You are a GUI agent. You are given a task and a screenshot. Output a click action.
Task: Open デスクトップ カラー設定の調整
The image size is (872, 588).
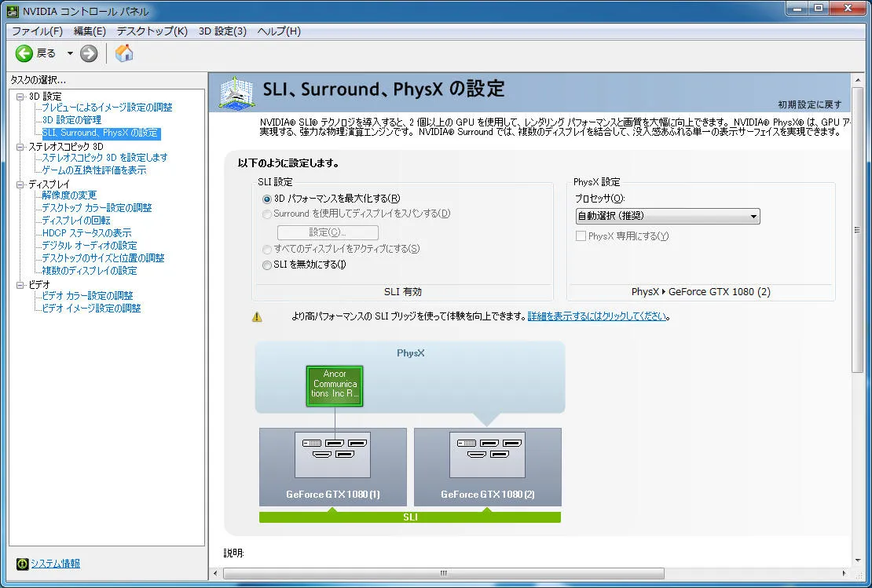97,208
